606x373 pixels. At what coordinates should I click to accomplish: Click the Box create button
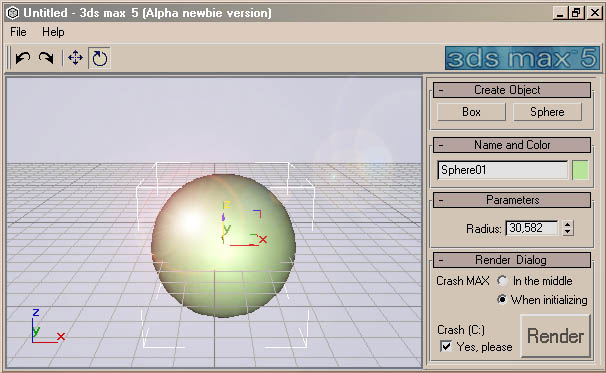(x=471, y=112)
